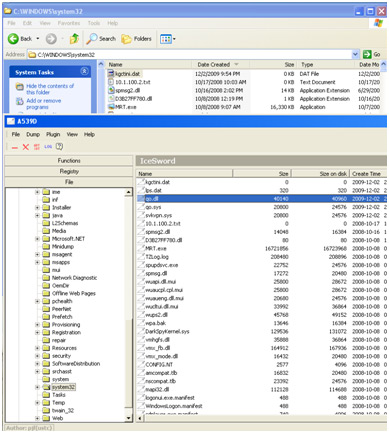The width and height of the screenshot is (389, 433).
Task: Click the Minidump folder icon in tree
Action: point(46,247)
